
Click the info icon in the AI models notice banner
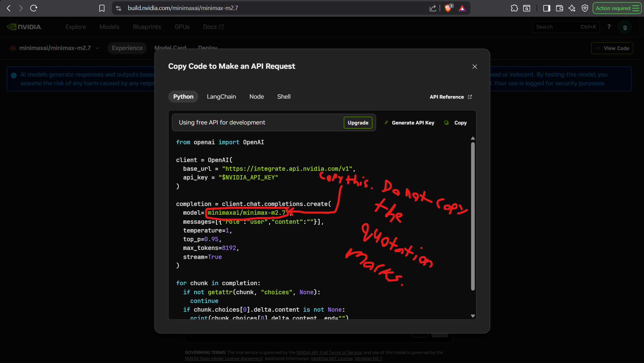[14, 75]
